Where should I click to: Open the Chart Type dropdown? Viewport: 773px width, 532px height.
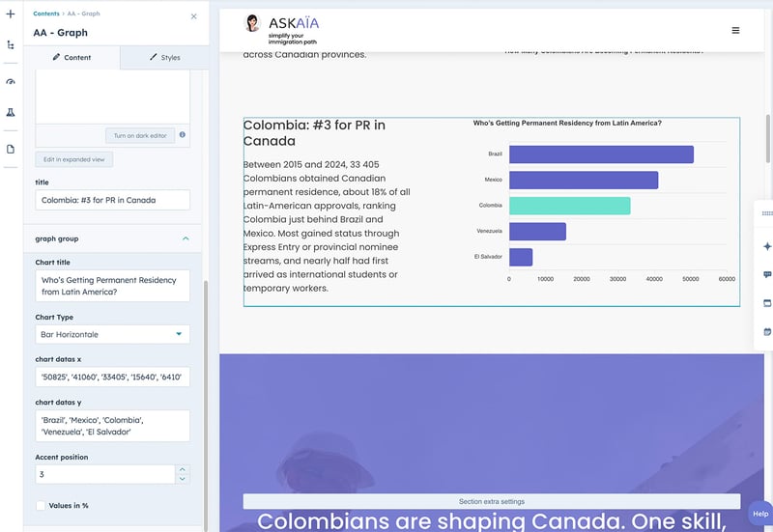point(112,334)
